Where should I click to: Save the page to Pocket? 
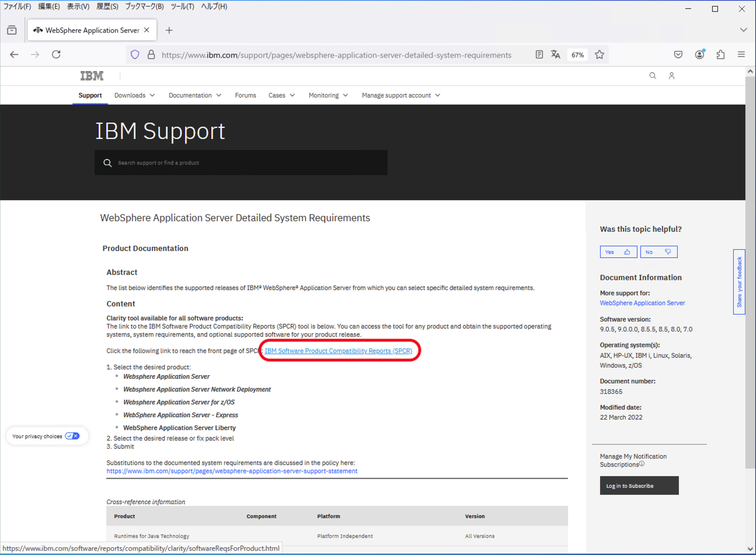click(678, 54)
